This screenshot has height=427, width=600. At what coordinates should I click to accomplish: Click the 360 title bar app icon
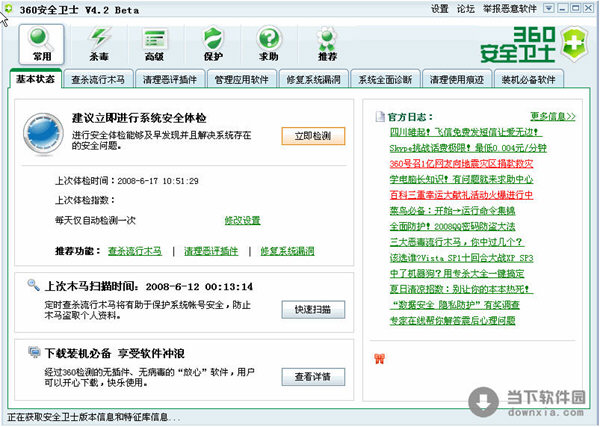8,8
